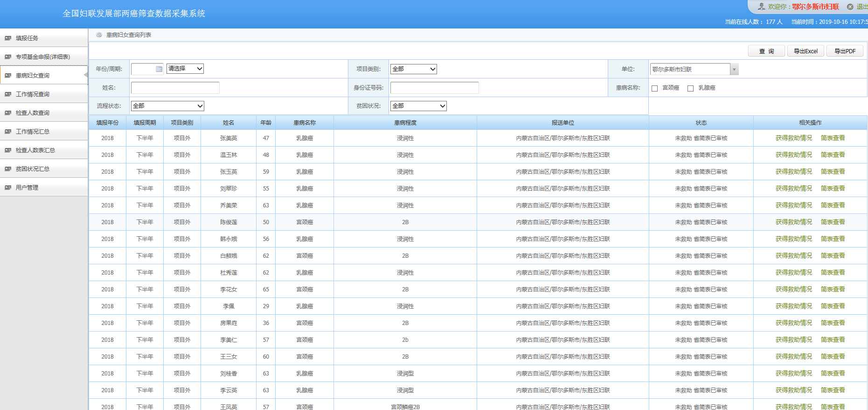Go to 检查人数查询 page

click(x=44, y=113)
